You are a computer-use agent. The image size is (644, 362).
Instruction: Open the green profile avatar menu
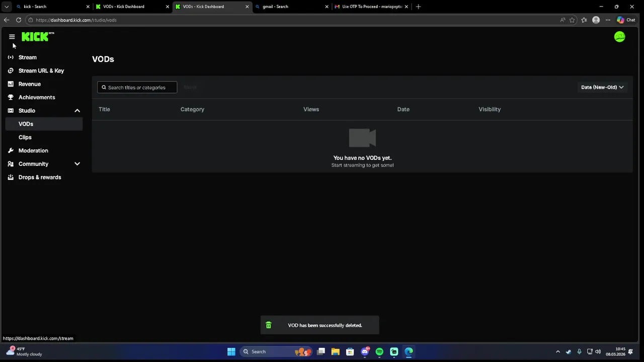[x=619, y=37]
